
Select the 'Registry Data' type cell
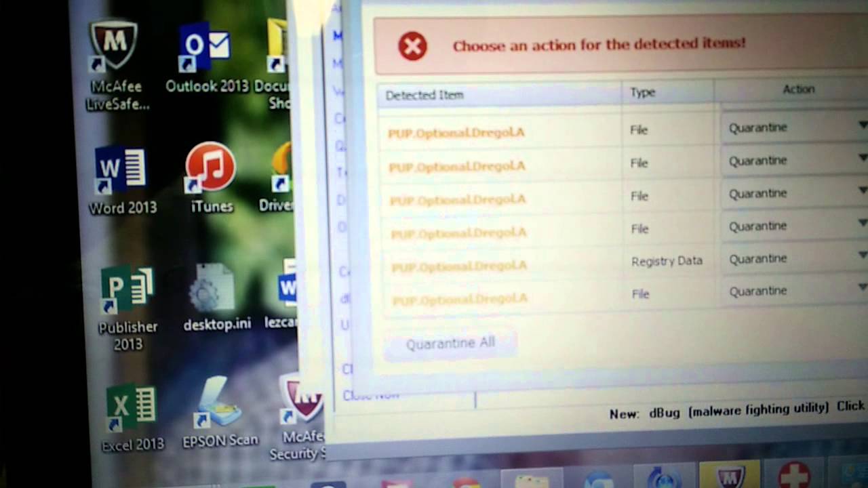point(667,261)
